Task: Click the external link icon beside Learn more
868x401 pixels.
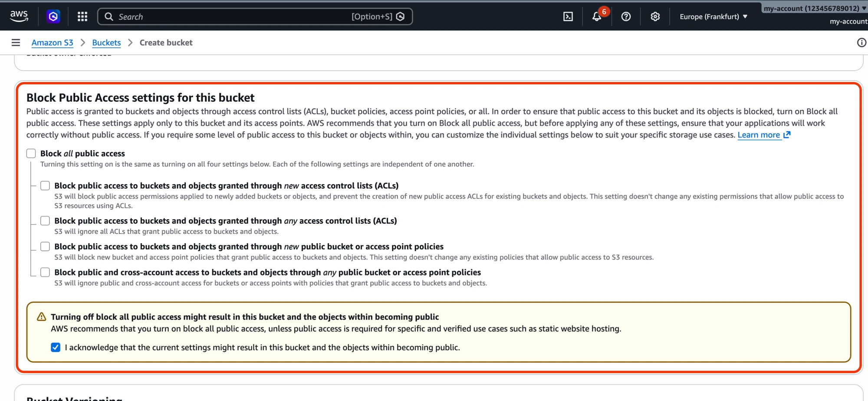Action: click(x=787, y=135)
